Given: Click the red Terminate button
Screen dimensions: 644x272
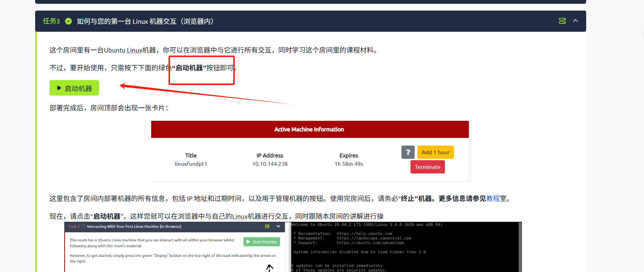Looking at the screenshot, I should coord(427,167).
